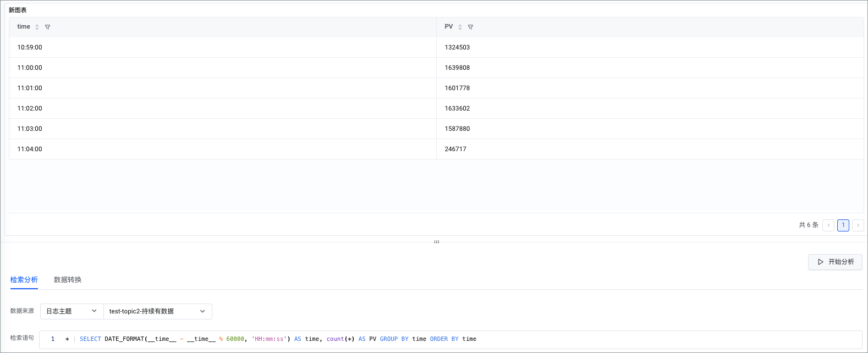Viewport: 868px width, 353px height.
Task: Open the 数据转换 tab
Action: 68,280
